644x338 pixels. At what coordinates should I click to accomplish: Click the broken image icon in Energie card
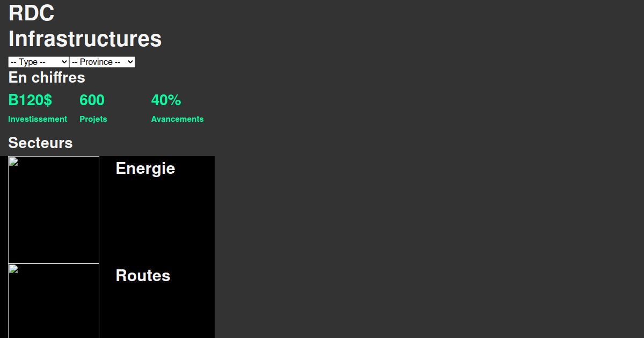click(x=12, y=160)
